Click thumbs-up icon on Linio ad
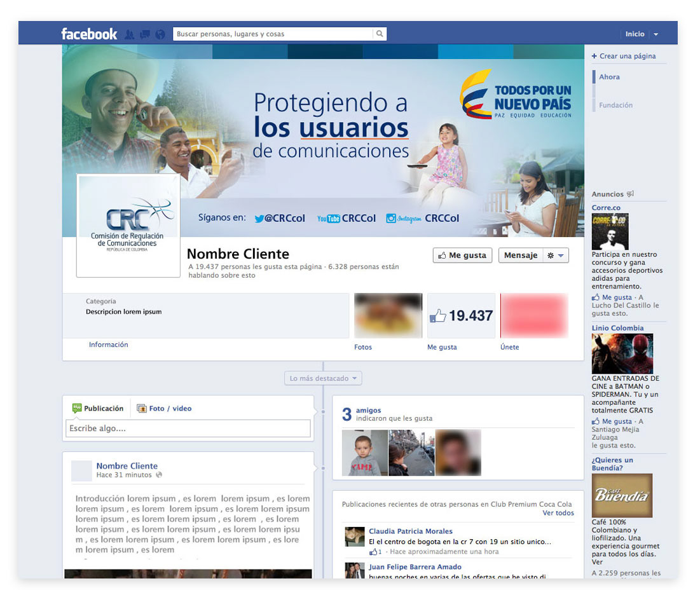700x602 pixels. tap(596, 421)
